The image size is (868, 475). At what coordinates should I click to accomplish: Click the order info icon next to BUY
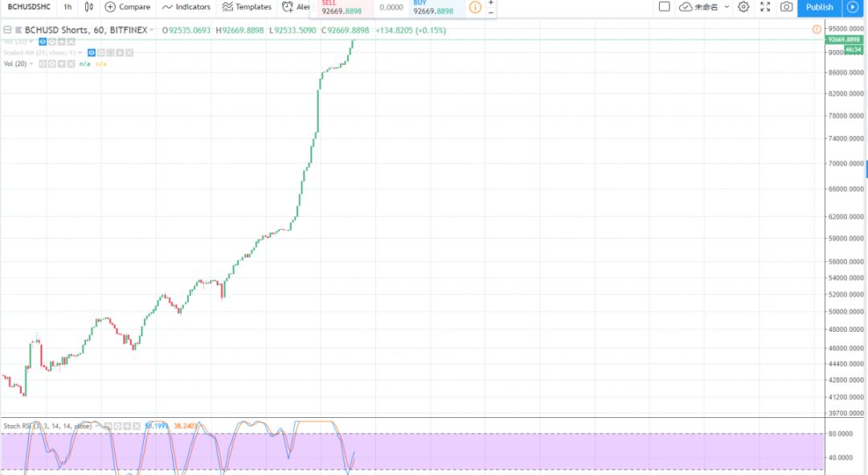(475, 7)
